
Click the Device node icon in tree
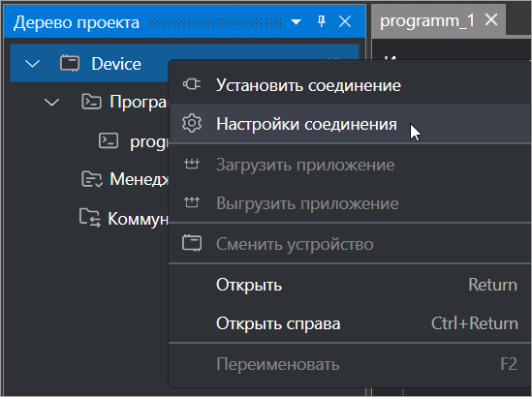[70, 63]
